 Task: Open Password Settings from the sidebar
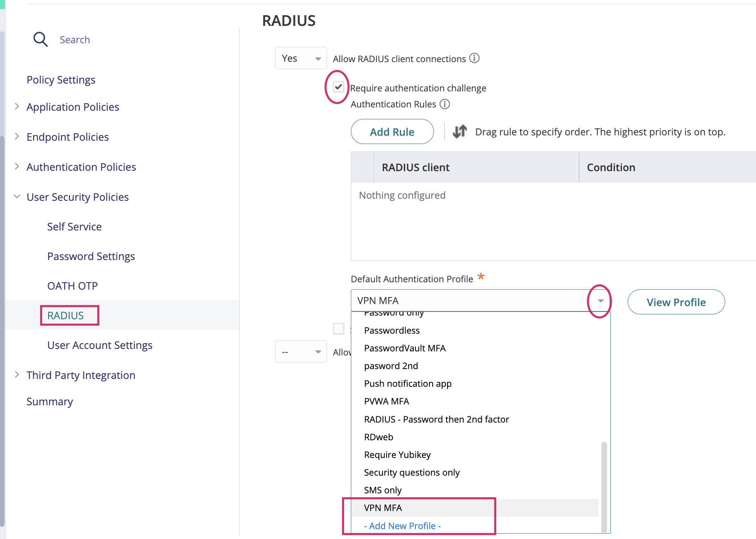(x=91, y=256)
